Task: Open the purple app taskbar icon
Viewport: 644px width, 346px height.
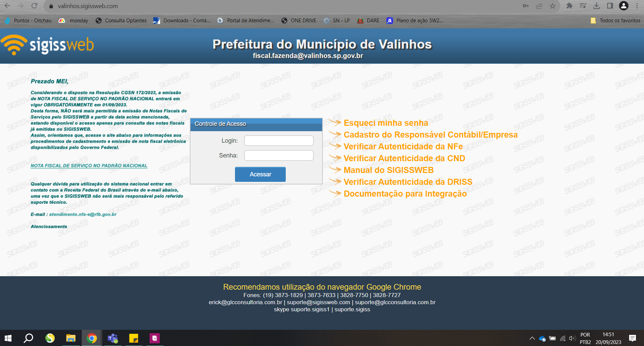Action: click(x=155, y=338)
